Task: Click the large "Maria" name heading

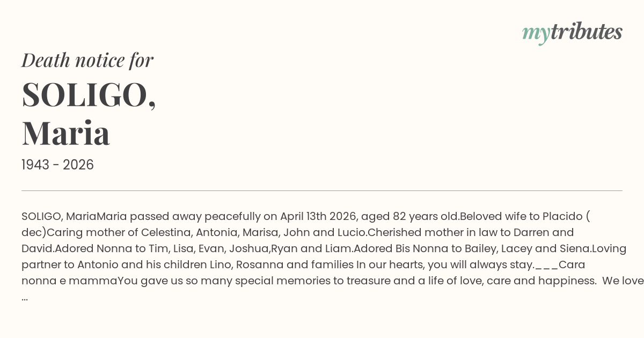Action: click(66, 133)
